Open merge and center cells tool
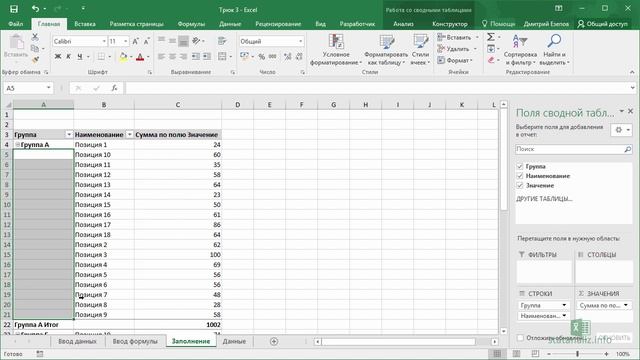 (222, 56)
